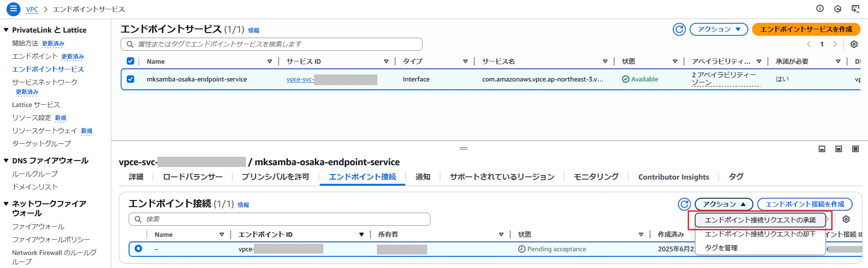Click the panel resize handle

[464, 148]
